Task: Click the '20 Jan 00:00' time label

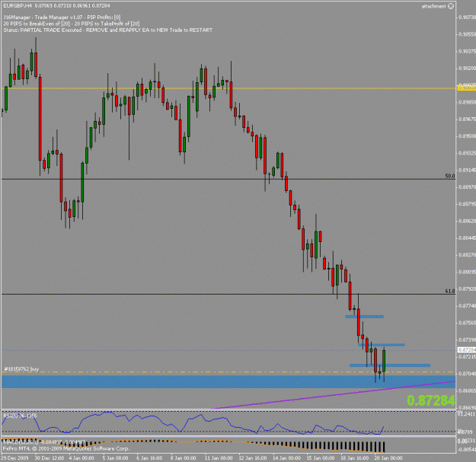Action: pos(388,457)
